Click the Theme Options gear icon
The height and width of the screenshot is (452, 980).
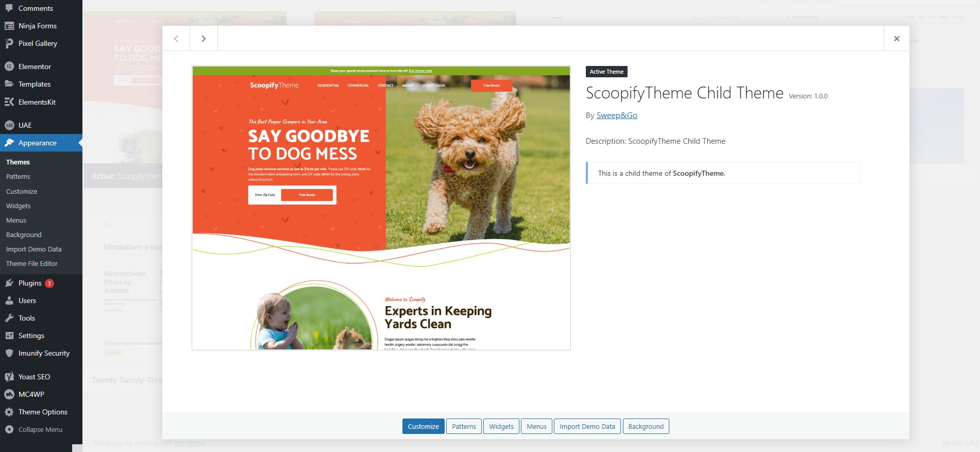pos(9,412)
